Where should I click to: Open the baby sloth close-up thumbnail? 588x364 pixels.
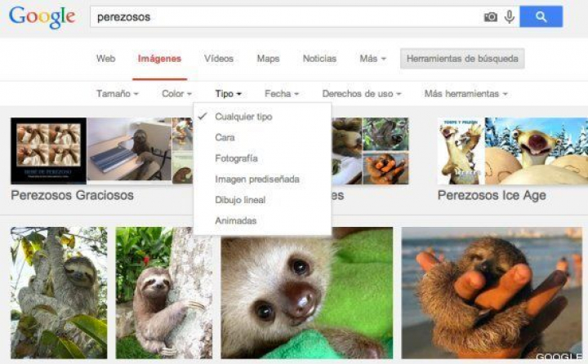(306, 293)
